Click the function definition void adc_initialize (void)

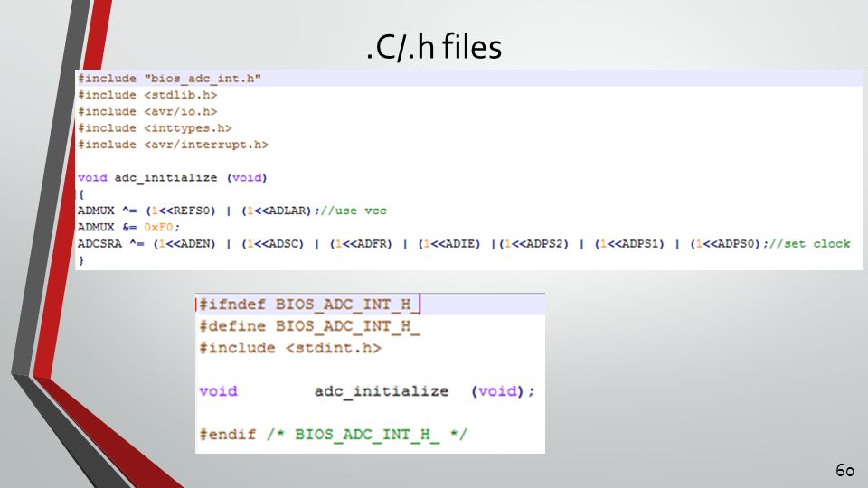tap(172, 178)
